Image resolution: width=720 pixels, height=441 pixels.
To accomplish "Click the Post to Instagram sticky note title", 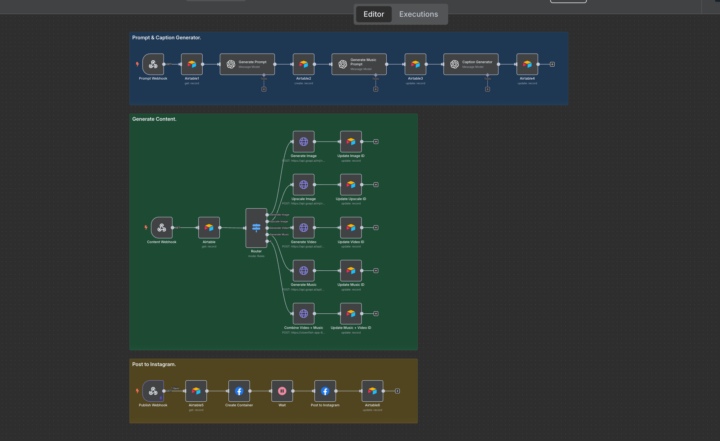I will (154, 364).
